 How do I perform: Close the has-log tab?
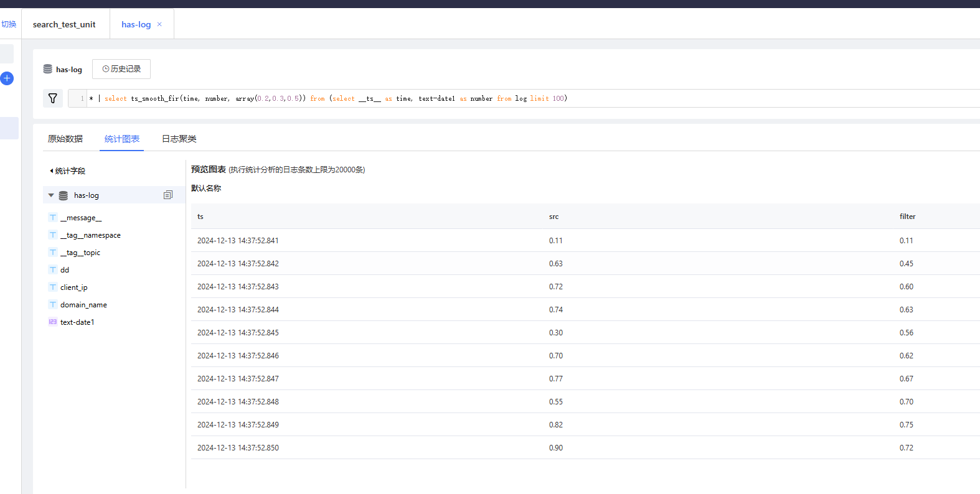[159, 24]
